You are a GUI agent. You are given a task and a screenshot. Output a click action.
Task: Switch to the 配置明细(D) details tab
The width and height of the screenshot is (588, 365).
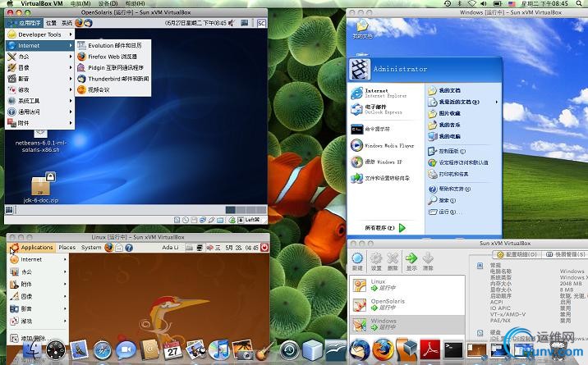tap(517, 254)
